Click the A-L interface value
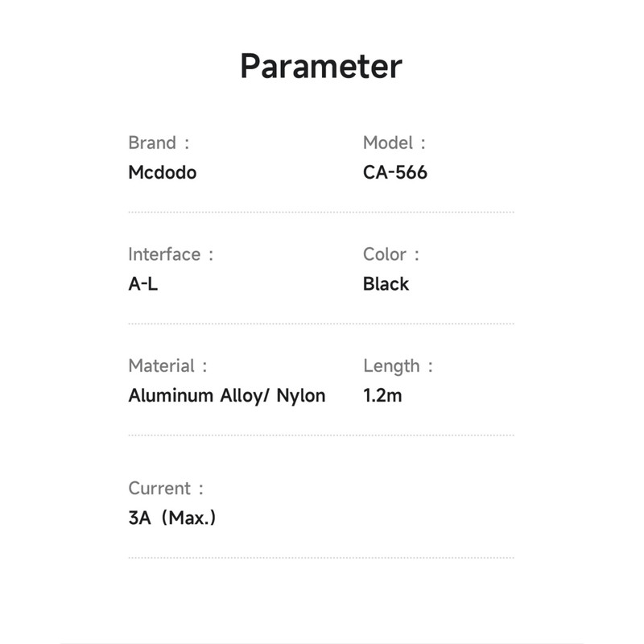The image size is (644, 644). tap(143, 284)
